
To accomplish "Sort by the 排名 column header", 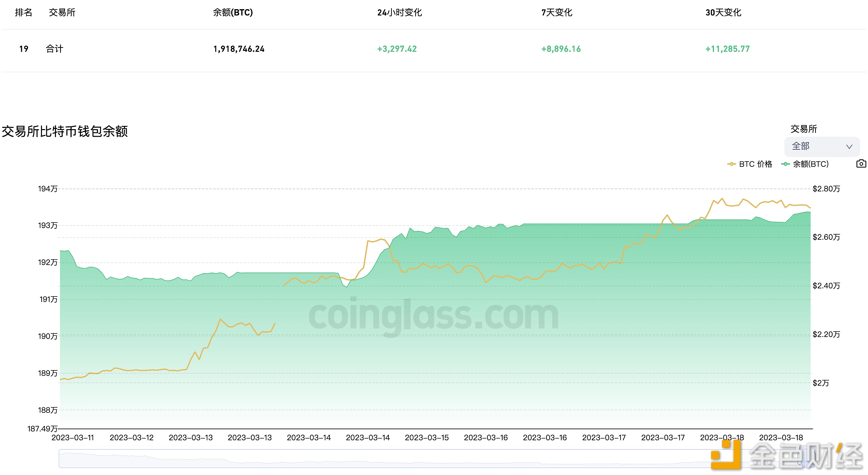I will [x=24, y=12].
